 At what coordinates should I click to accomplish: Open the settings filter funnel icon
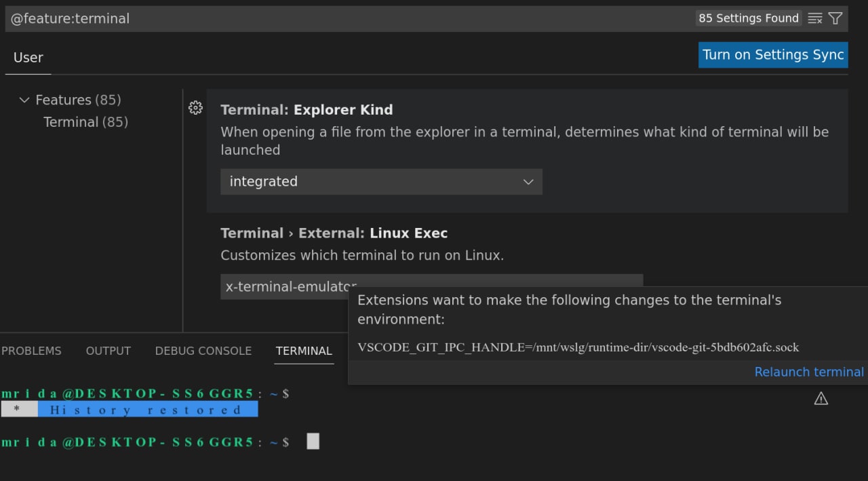[x=835, y=18]
